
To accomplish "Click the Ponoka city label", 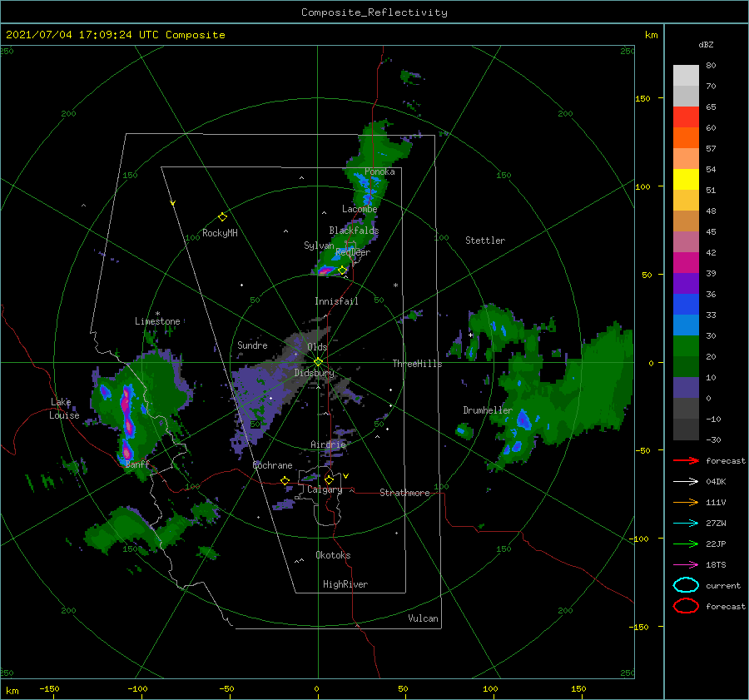I will 379,171.
